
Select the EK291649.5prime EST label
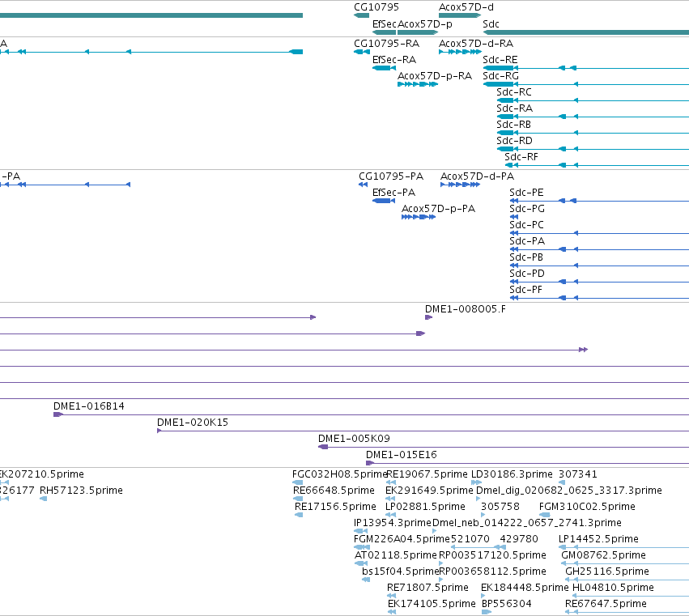[429, 491]
